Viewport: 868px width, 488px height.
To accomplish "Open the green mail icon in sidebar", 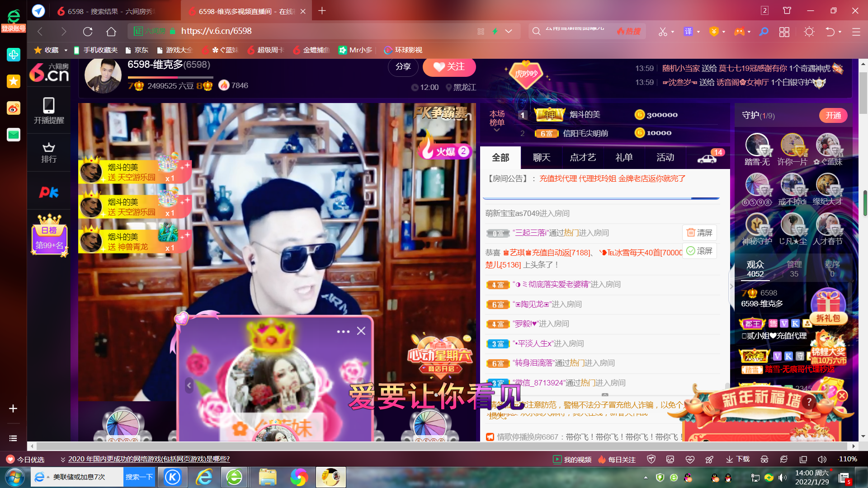I will pyautogui.click(x=14, y=134).
